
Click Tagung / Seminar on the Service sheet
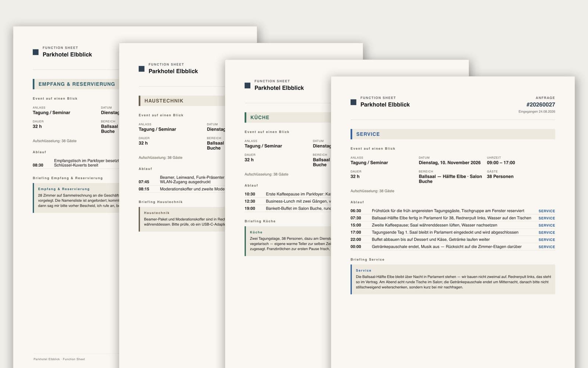tap(369, 163)
